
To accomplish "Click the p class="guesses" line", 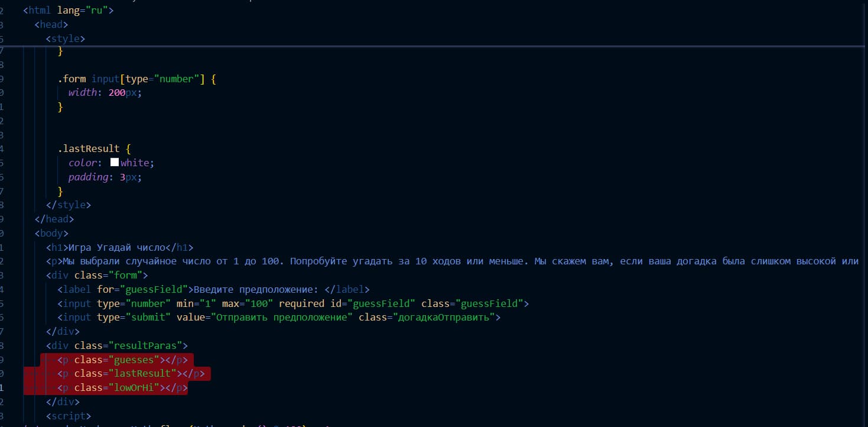I will click(x=122, y=360).
